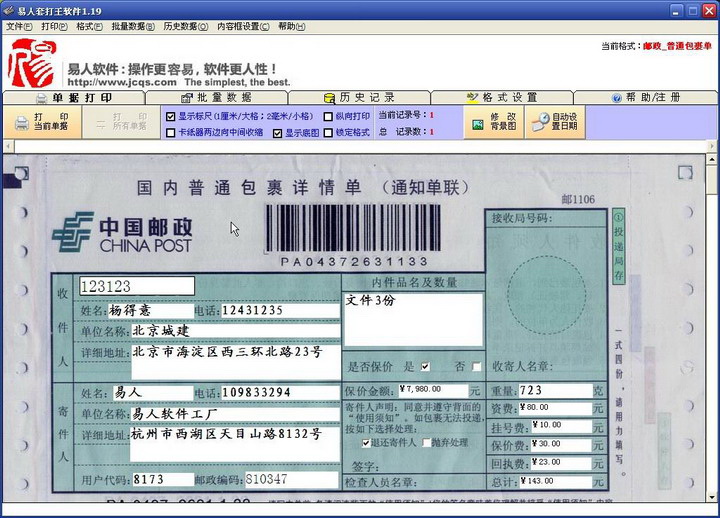Click registration fee field ¥10.00
Image resolution: width=720 pixels, height=518 pixels.
point(561,426)
